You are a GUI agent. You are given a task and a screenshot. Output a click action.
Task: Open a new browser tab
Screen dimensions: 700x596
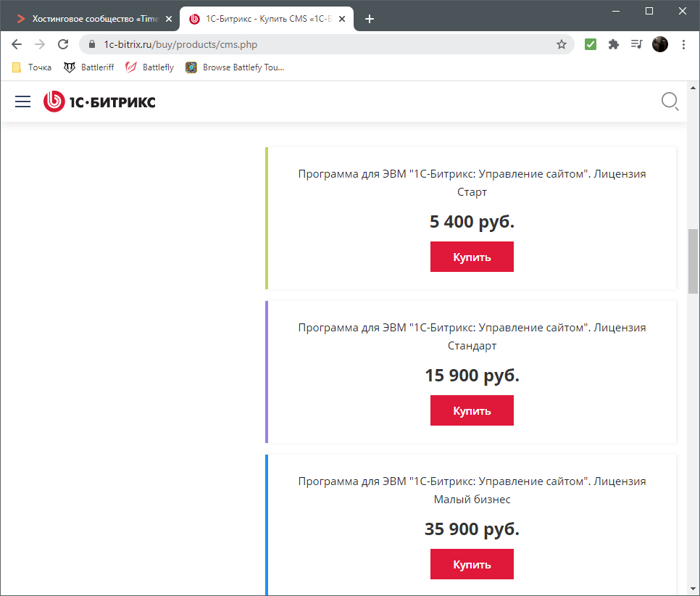click(370, 18)
